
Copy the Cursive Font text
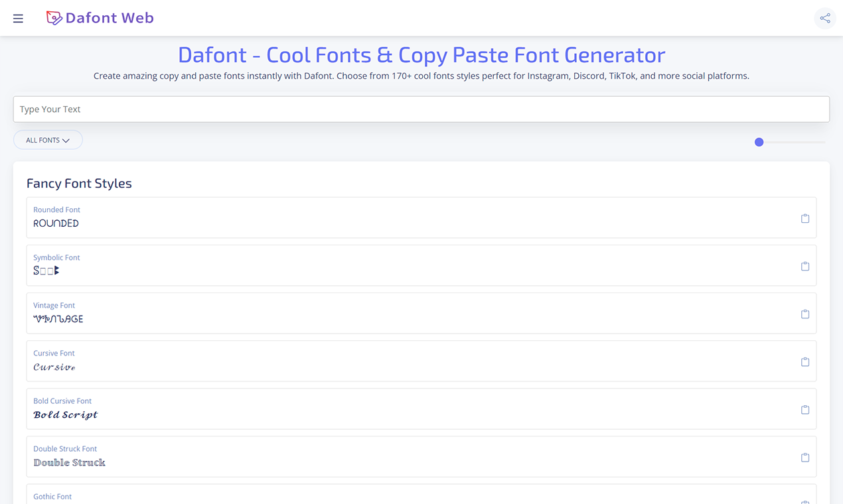[805, 361]
